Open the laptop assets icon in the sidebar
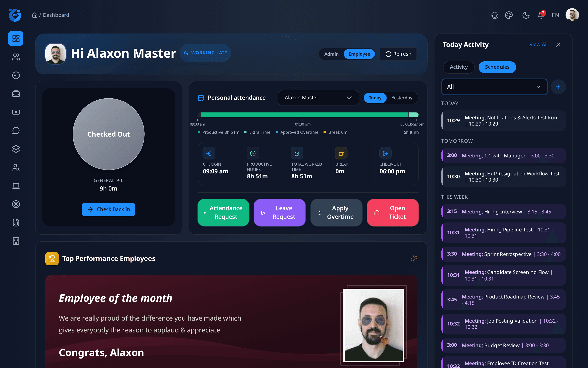The image size is (588, 368). [16, 186]
